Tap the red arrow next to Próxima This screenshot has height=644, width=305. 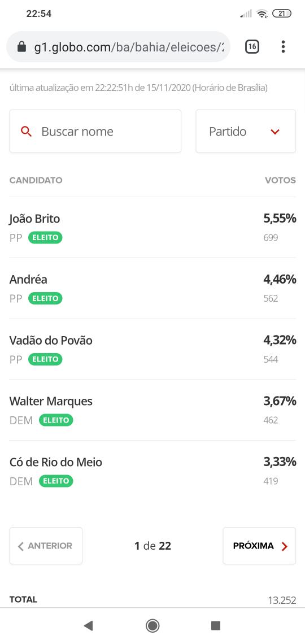click(x=285, y=546)
